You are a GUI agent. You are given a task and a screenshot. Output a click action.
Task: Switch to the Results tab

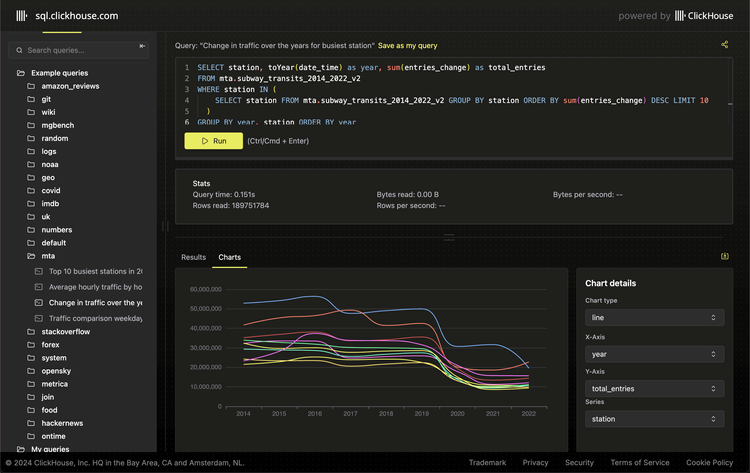point(193,257)
